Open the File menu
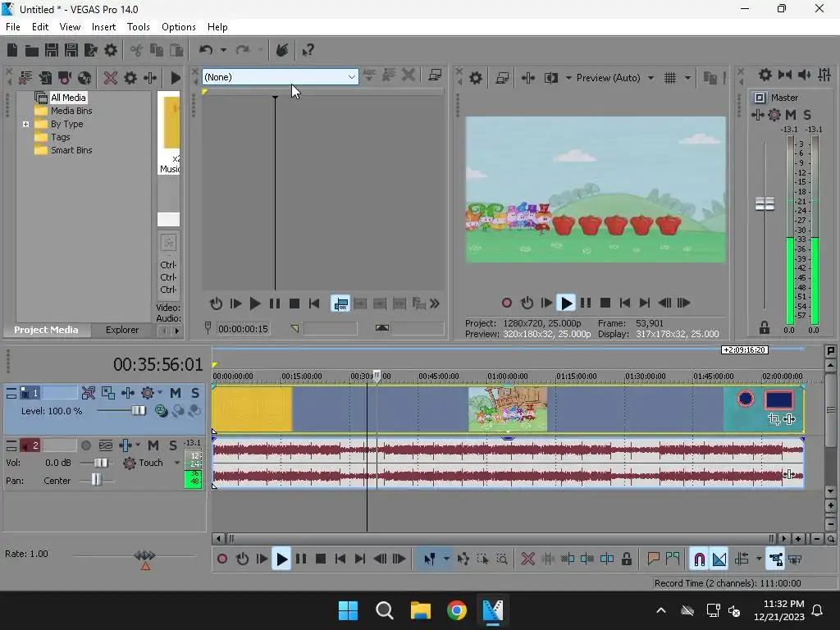 coord(13,27)
